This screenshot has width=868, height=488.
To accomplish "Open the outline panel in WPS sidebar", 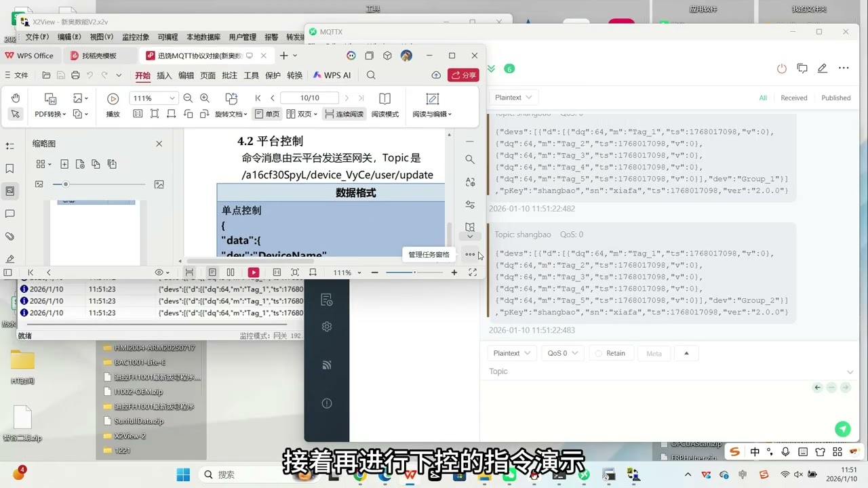I will coord(9,146).
